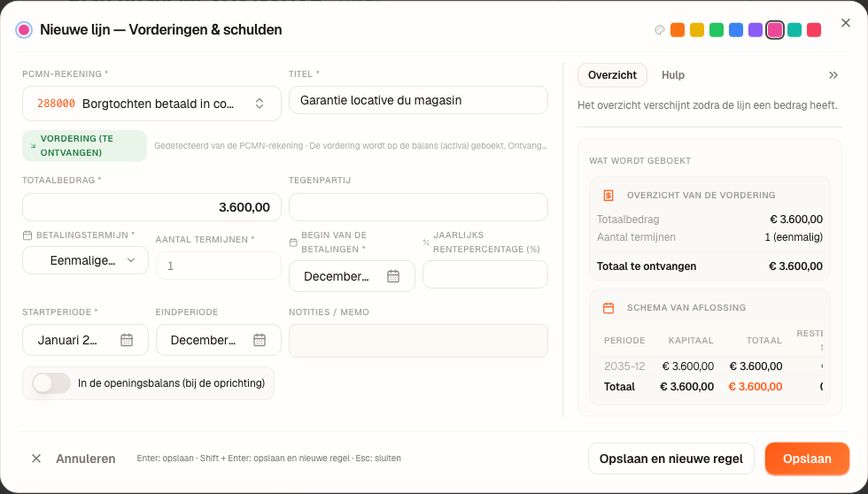Select the blue color swatch
Viewport: 868px width, 494px height.
click(736, 30)
